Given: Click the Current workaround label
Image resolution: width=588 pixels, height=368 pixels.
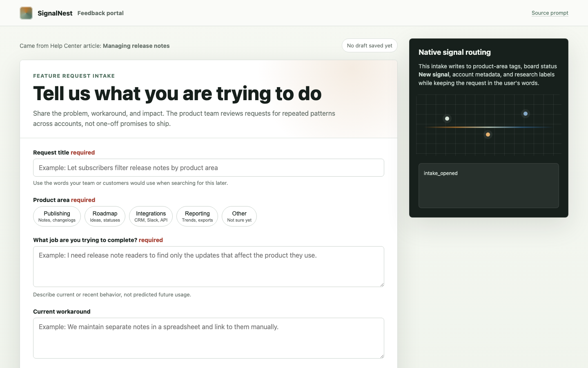Looking at the screenshot, I should tap(62, 312).
